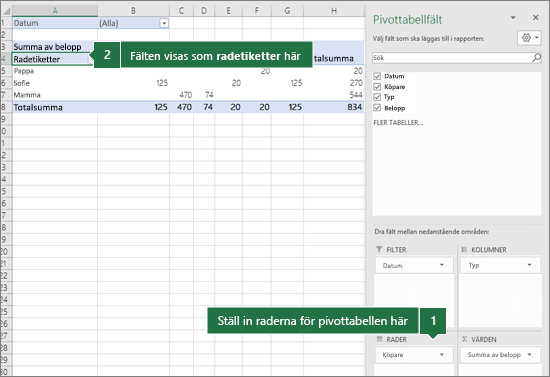The width and height of the screenshot is (550, 377).
Task: Uncheck the Typ field checkbox
Action: [377, 97]
